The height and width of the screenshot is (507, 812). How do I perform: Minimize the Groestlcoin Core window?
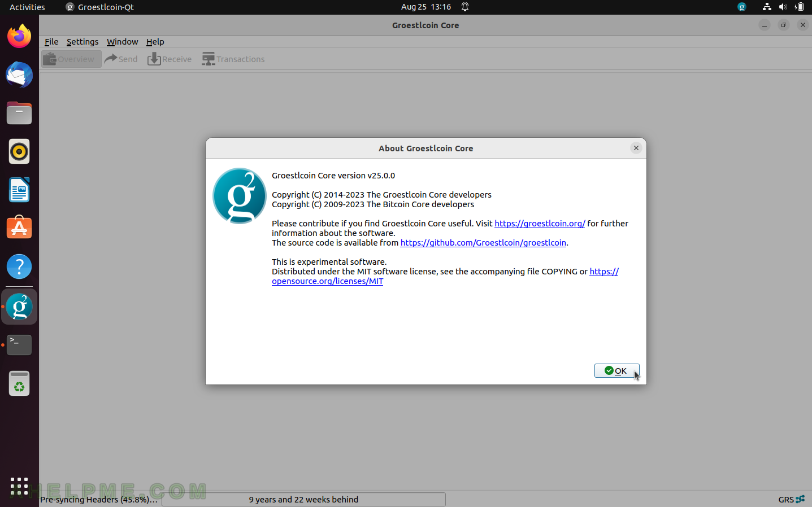pyautogui.click(x=764, y=25)
